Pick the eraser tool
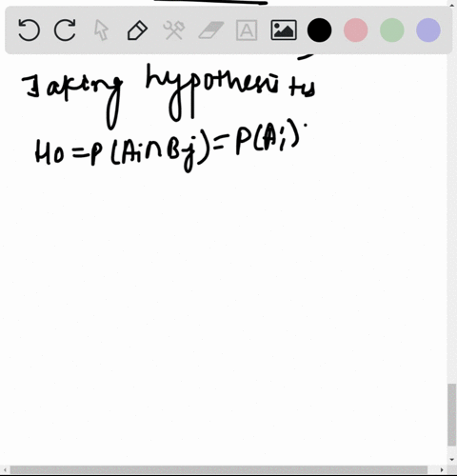Screen dimensions: 457x476 pyautogui.click(x=211, y=30)
